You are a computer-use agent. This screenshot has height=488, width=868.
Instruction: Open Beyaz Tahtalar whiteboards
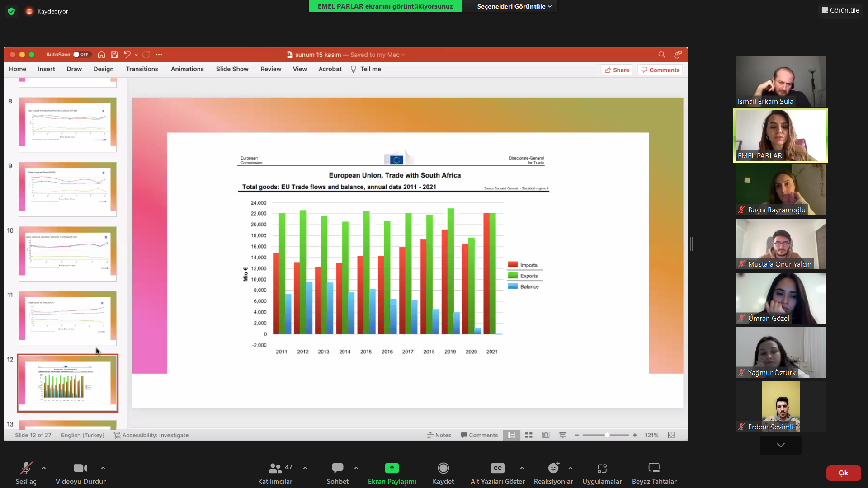[x=654, y=468]
